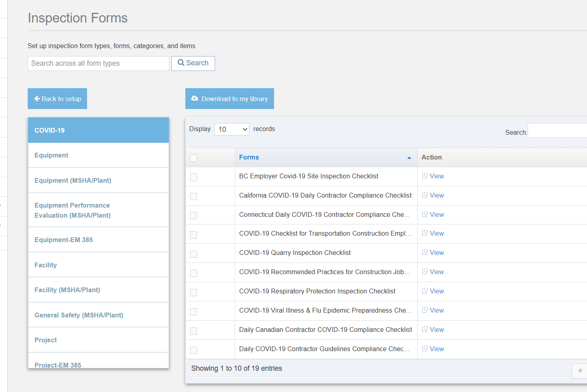Click View link for COVID-19 Quarry Inspection Checklist

pyautogui.click(x=437, y=253)
